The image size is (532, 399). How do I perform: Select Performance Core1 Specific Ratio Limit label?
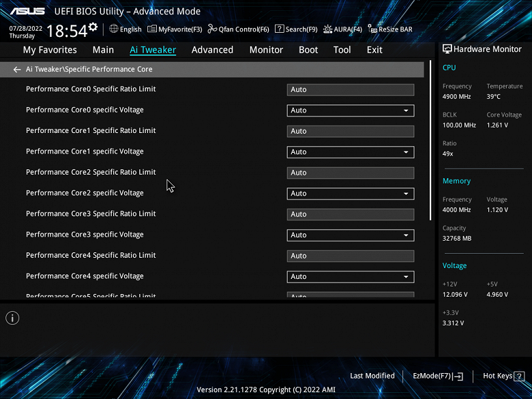(x=91, y=131)
